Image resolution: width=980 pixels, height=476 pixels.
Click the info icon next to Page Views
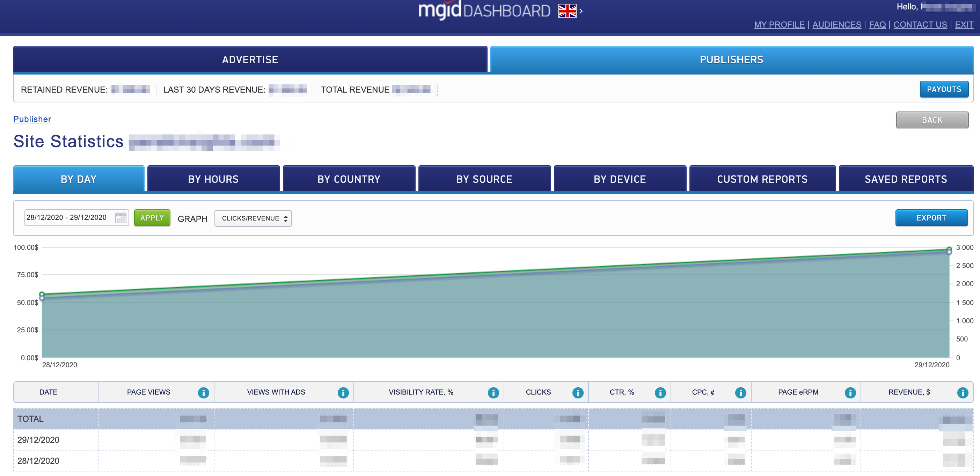(204, 392)
